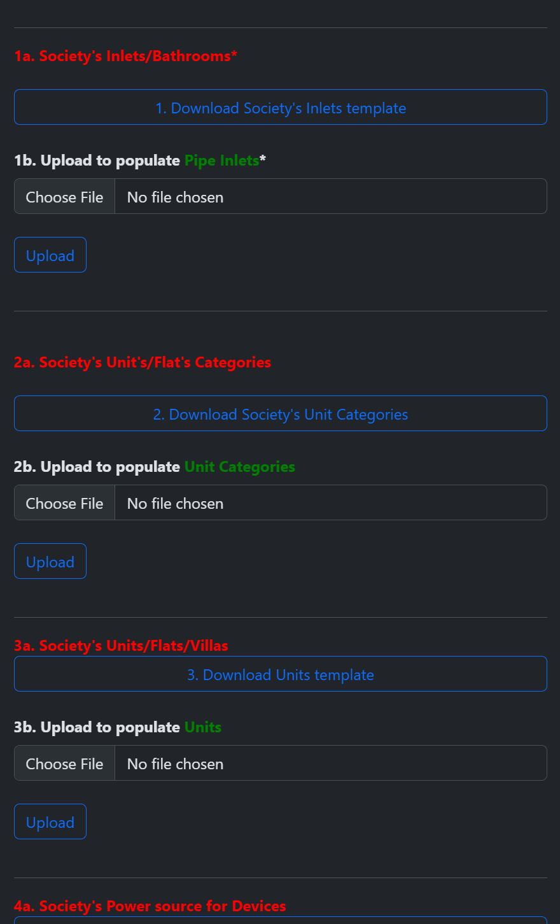The width and height of the screenshot is (560, 924).
Task: Choose a file for Pipe Inlets upload
Action: click(x=64, y=196)
